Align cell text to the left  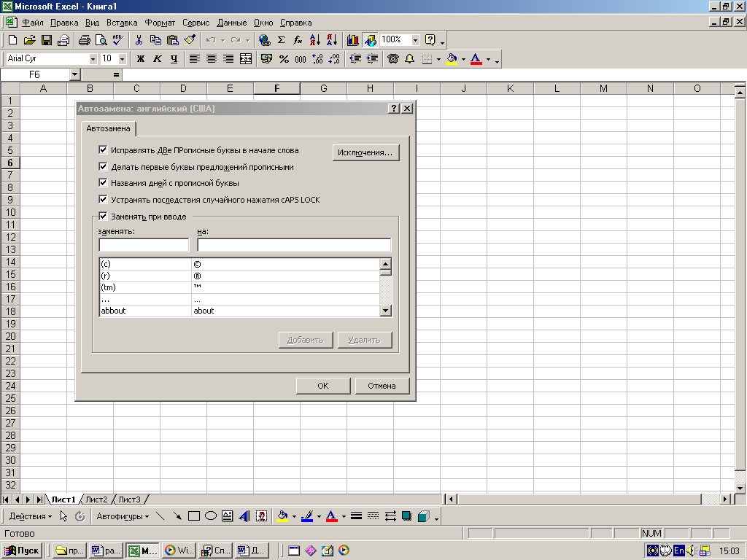coord(194,59)
